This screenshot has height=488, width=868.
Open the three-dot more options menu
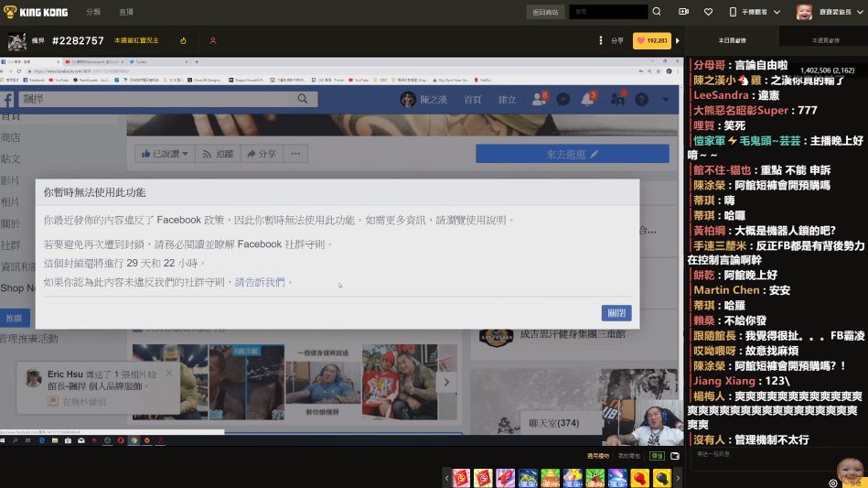(600, 41)
